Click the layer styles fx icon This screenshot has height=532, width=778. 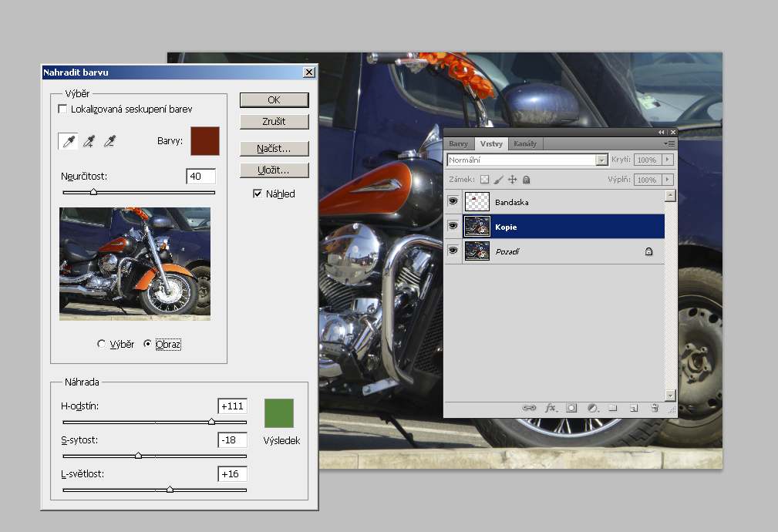551,407
